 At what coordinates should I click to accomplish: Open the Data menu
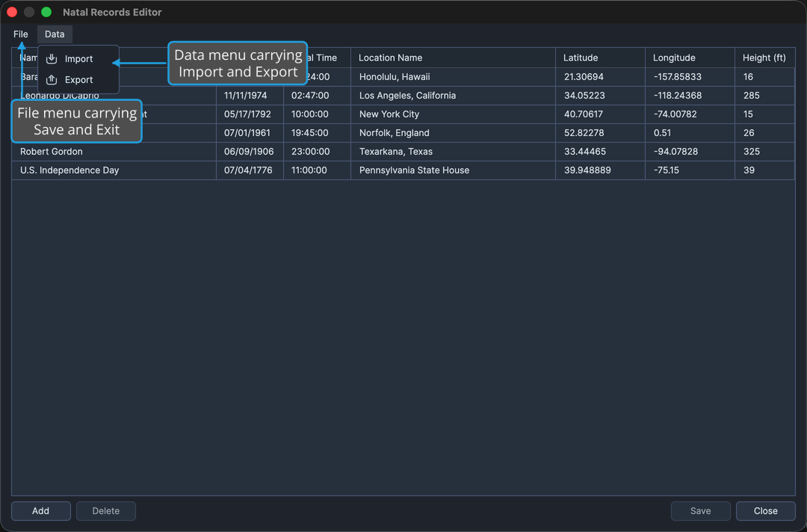point(55,34)
